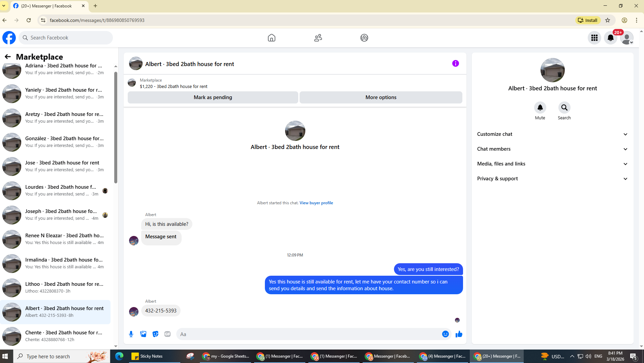Viewport: 644px width, 363px height.
Task: Go back from Marketplace chats list
Action: pyautogui.click(x=8, y=57)
